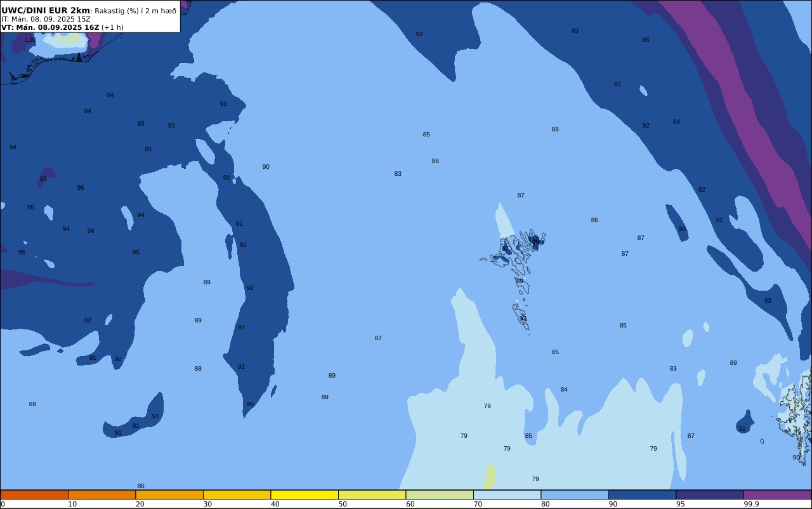Pick the pale yellow 50–60 legend swatch
The image size is (812, 509).
point(372,494)
